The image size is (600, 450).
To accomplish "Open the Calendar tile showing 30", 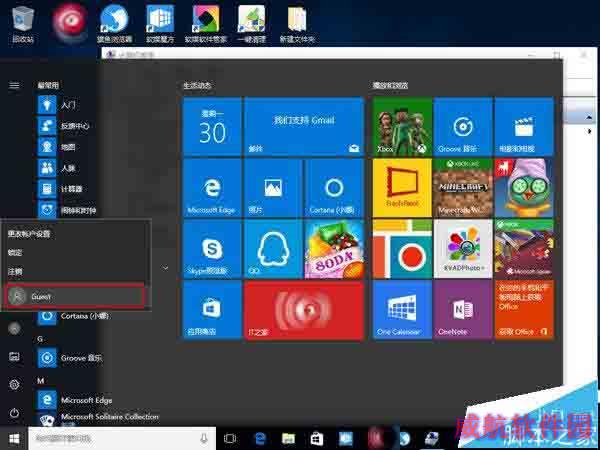I will [x=212, y=127].
